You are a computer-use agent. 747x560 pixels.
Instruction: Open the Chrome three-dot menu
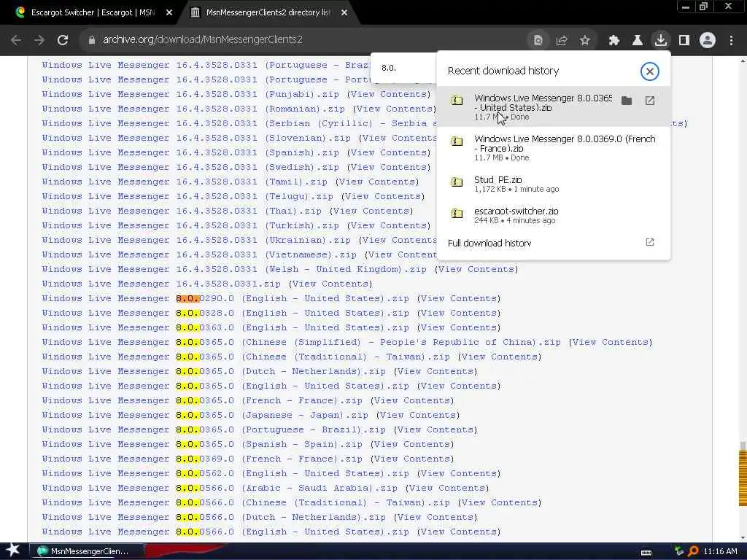coord(731,41)
